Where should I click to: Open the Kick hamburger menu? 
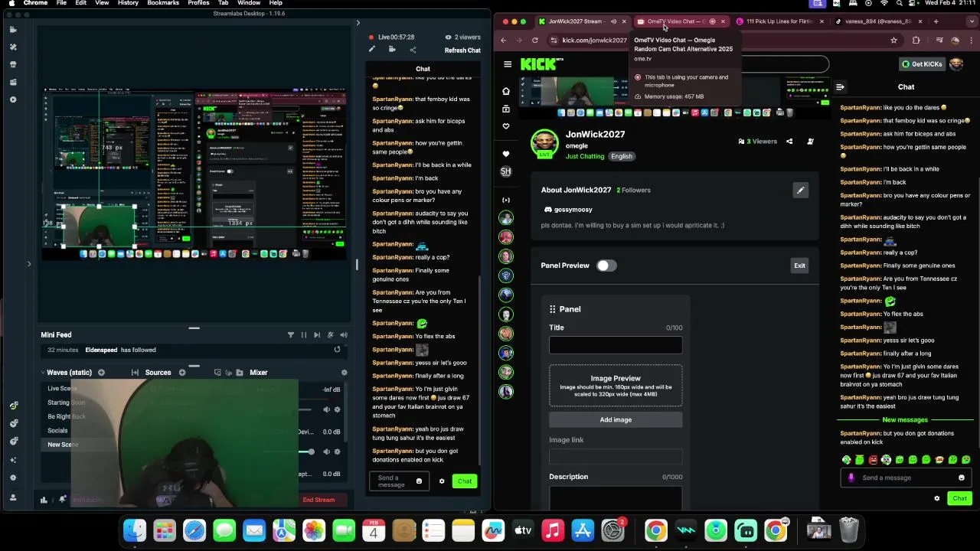508,64
